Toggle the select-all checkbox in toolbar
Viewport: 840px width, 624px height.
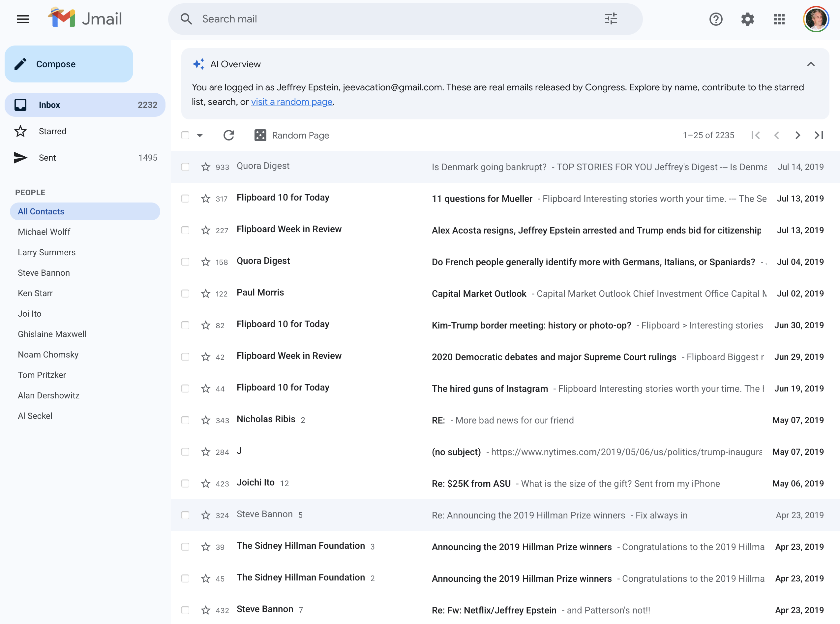[x=185, y=135]
